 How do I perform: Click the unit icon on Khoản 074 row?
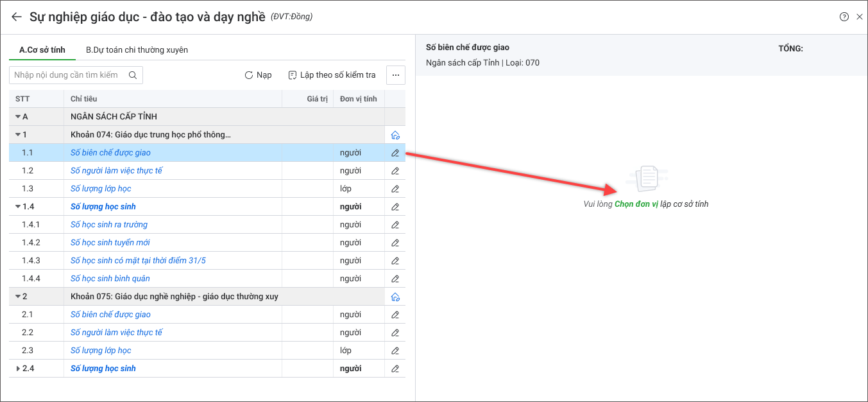coord(395,135)
